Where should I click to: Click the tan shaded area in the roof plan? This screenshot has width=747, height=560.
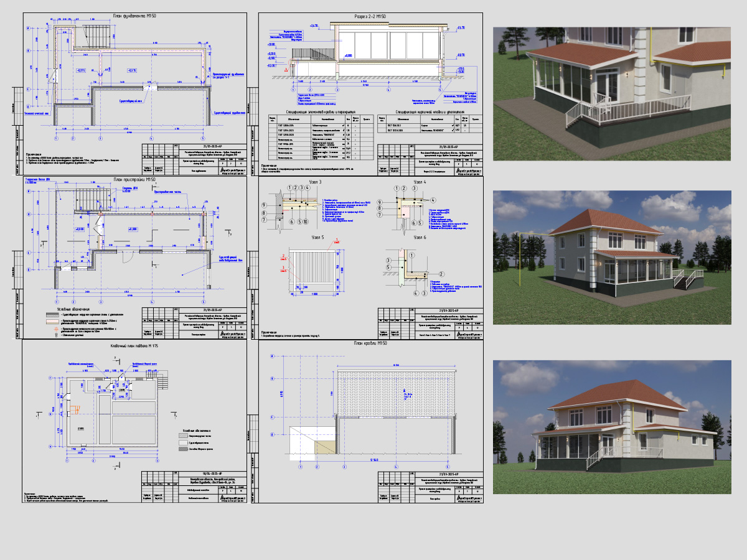[x=325, y=448]
